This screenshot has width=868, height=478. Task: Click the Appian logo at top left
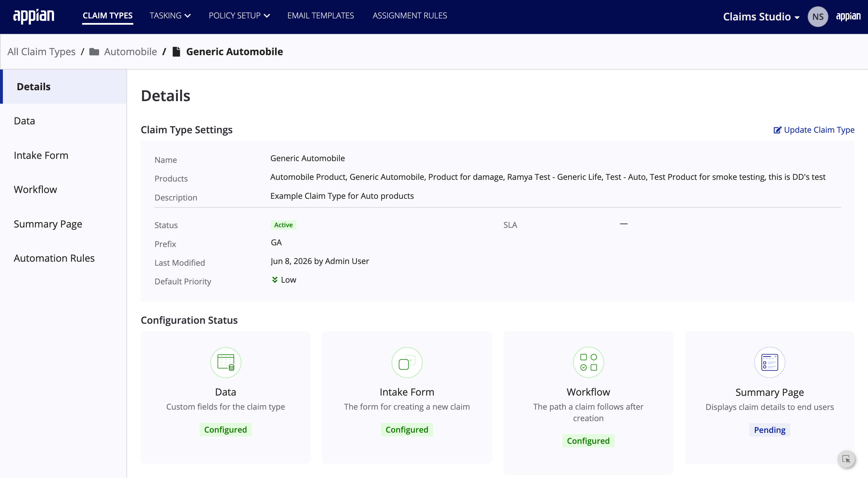pyautogui.click(x=34, y=16)
